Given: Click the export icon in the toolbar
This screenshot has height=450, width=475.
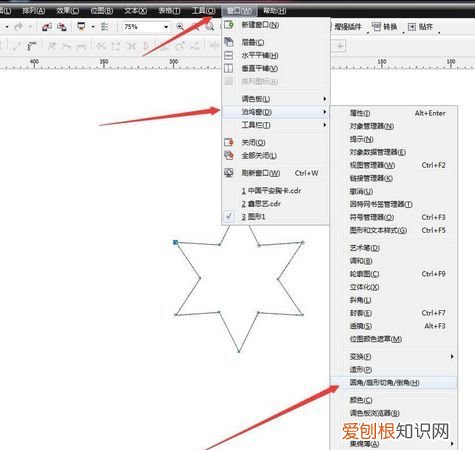Looking at the screenshot, I should (x=62, y=27).
